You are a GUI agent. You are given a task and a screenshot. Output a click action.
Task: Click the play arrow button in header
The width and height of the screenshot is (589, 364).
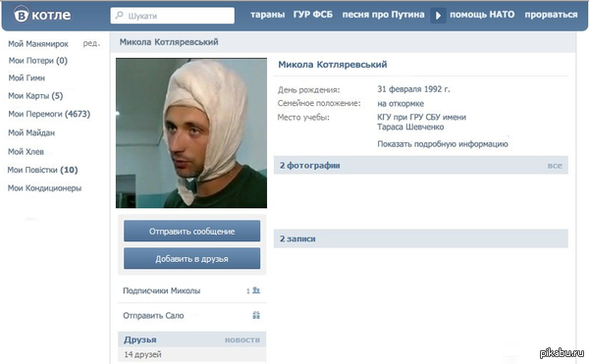438,16
